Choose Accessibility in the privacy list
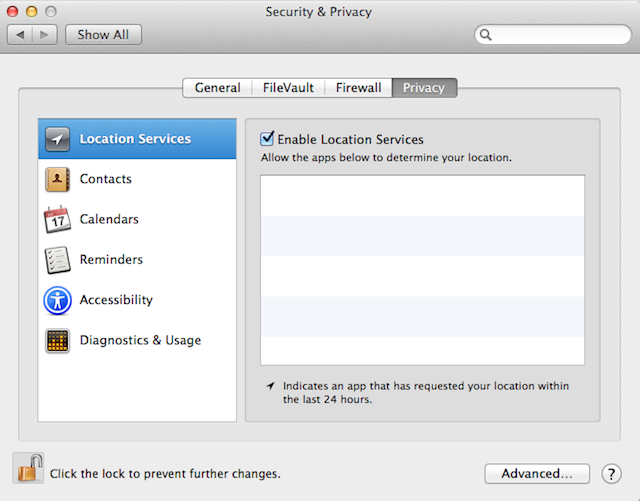 pyautogui.click(x=137, y=300)
